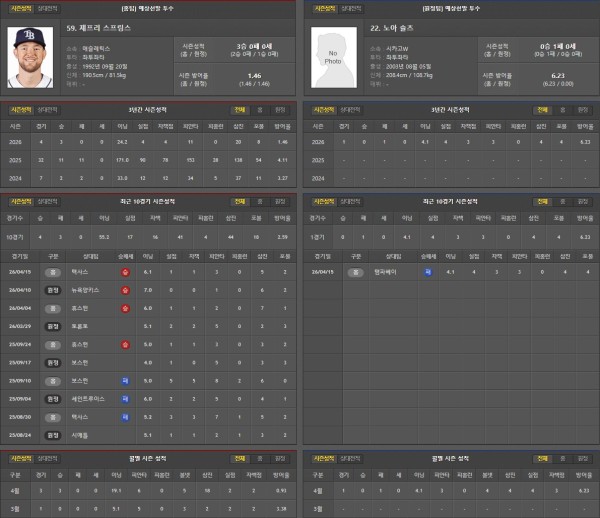The height and width of the screenshot is (518, 600).
Task: Toggle 홈 filter in left recent 10 games panel
Action: [259, 200]
